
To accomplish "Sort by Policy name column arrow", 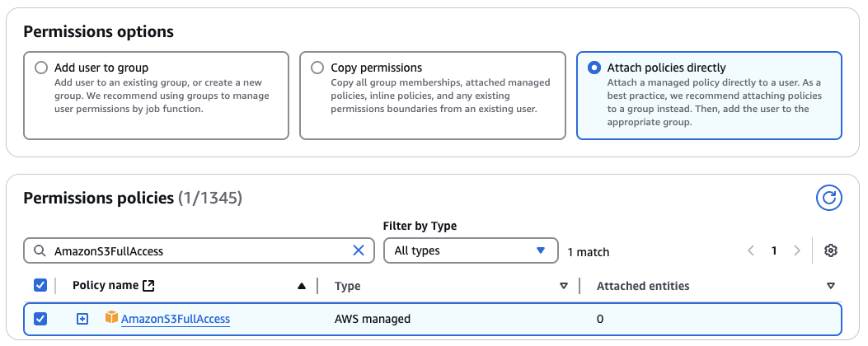I will [x=302, y=286].
